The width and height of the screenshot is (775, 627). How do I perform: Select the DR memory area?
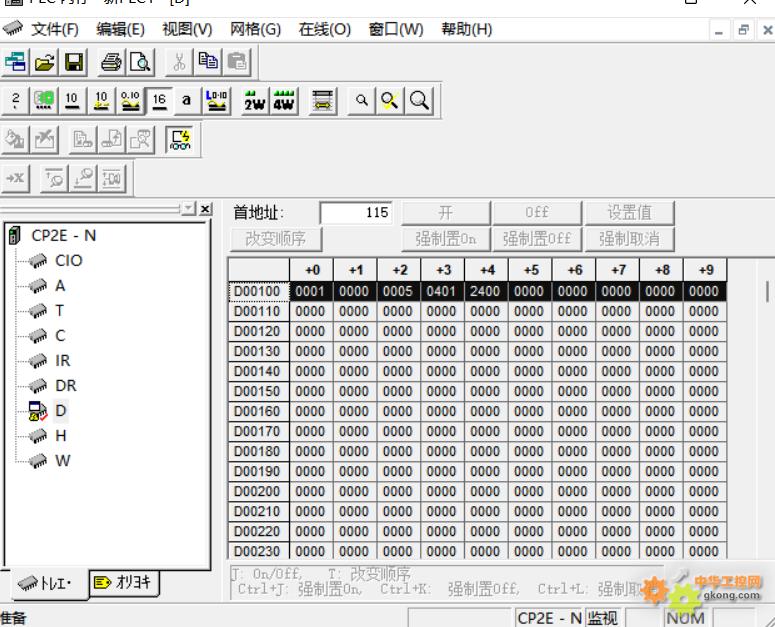66,385
